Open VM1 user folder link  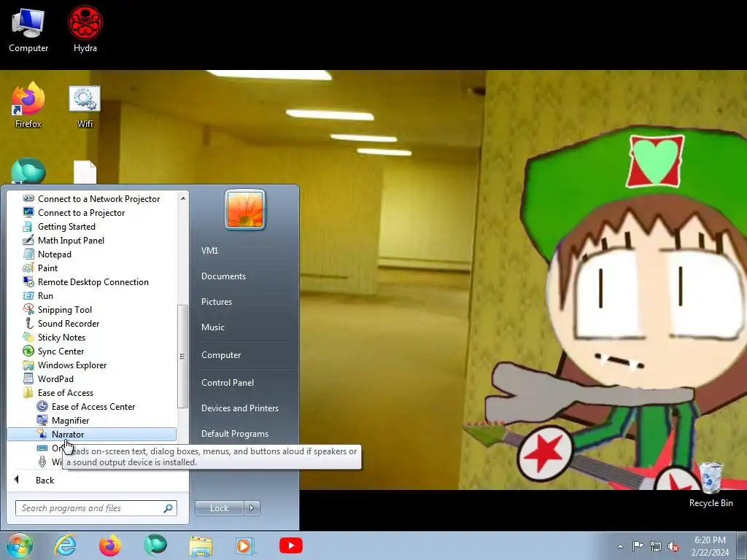coord(209,251)
